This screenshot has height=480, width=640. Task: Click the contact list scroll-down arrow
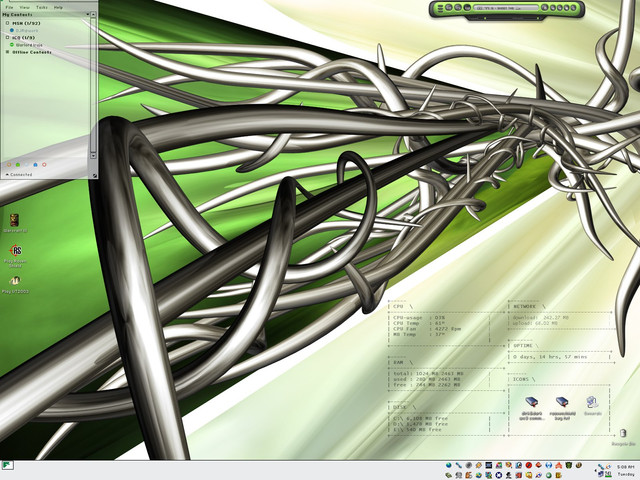pos(93,156)
